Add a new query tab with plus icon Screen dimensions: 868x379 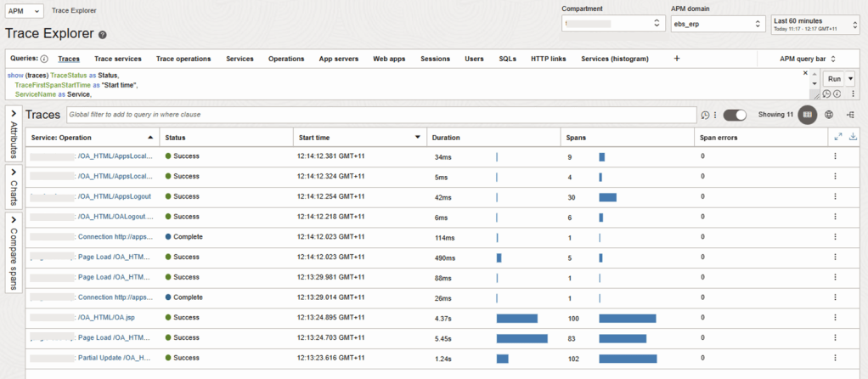click(676, 59)
